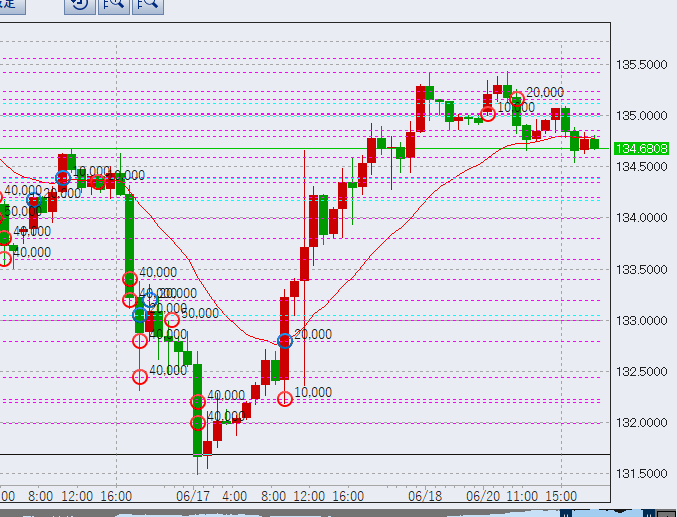677x517 pixels.
Task: Click the 15:00 time label on axis
Action: [572, 496]
